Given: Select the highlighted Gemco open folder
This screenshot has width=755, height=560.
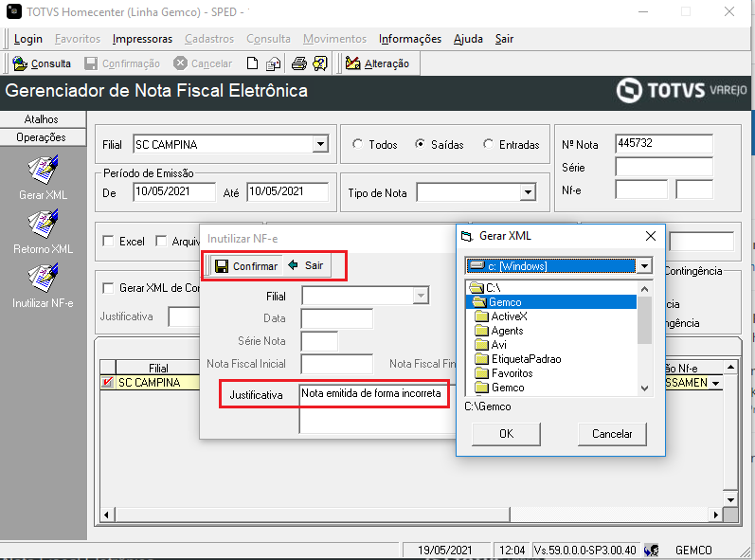Looking at the screenshot, I should pos(479,302).
